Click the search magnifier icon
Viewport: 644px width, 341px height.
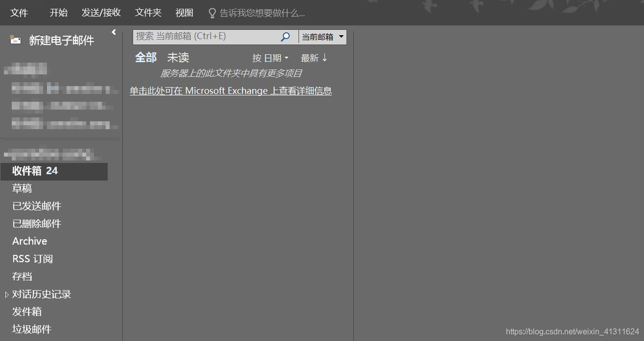click(285, 37)
